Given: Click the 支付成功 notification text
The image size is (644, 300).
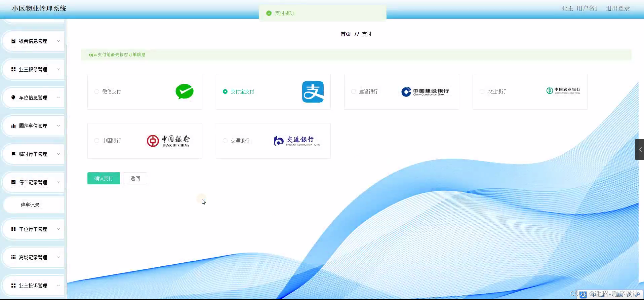Looking at the screenshot, I should point(284,13).
